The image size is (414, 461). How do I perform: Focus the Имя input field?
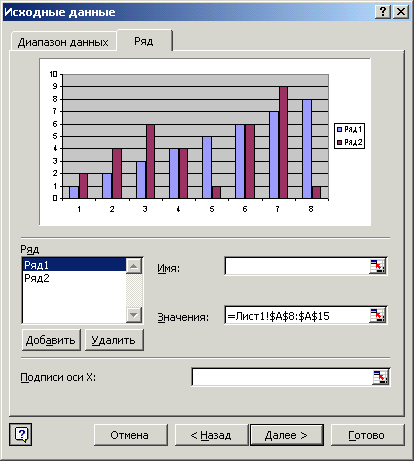[297, 266]
